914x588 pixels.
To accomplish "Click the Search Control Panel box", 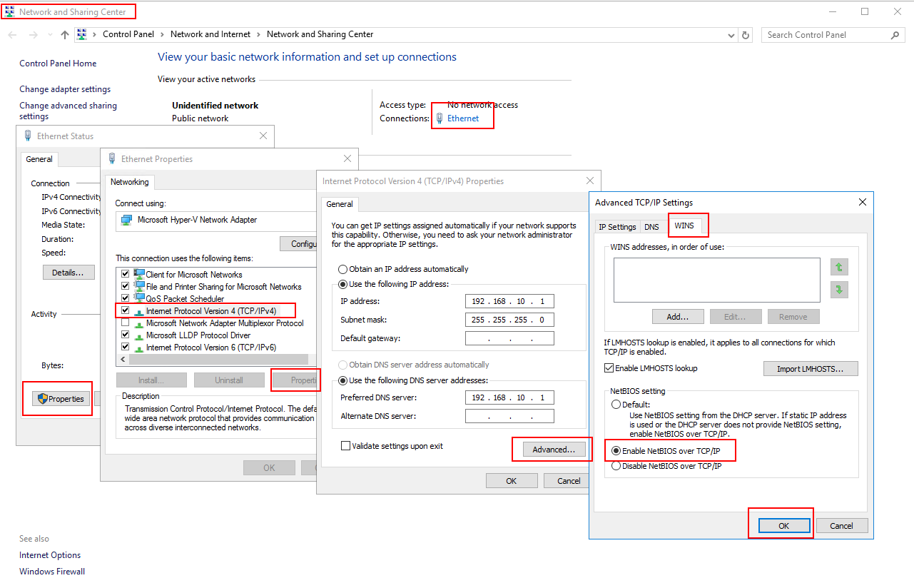I will click(x=833, y=35).
